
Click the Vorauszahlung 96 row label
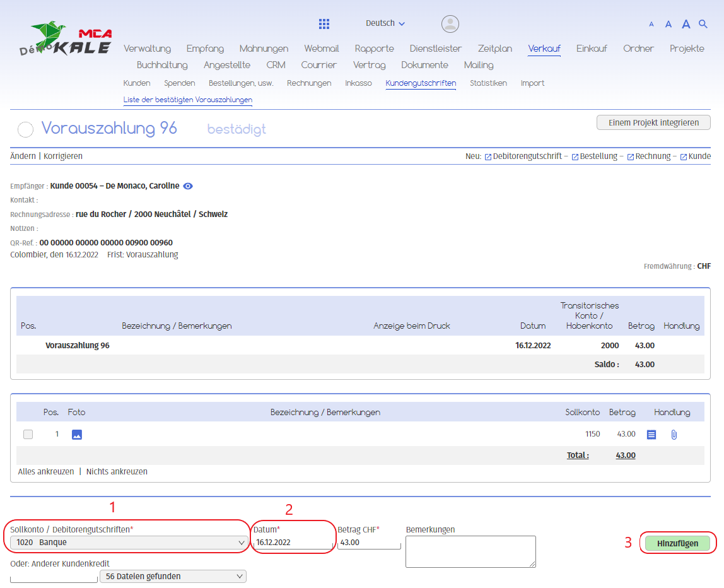pos(77,346)
